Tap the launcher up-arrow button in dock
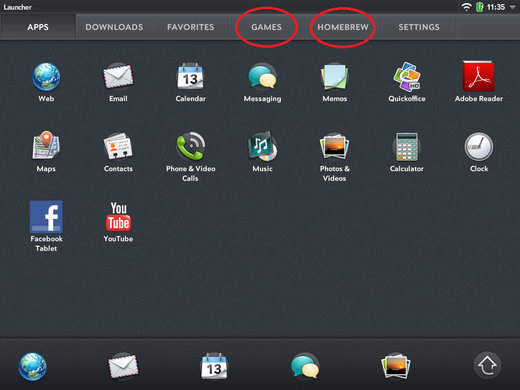Screen dimensions: 520x390 487,365
